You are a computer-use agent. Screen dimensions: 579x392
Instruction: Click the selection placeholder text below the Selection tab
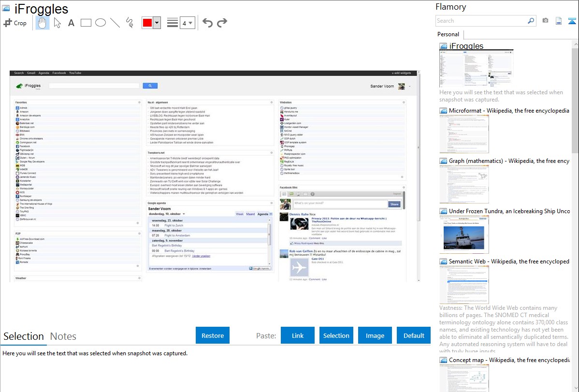pos(95,354)
